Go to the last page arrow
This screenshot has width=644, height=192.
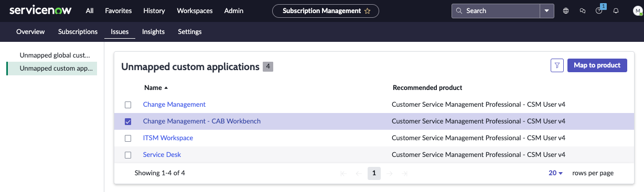tap(404, 173)
